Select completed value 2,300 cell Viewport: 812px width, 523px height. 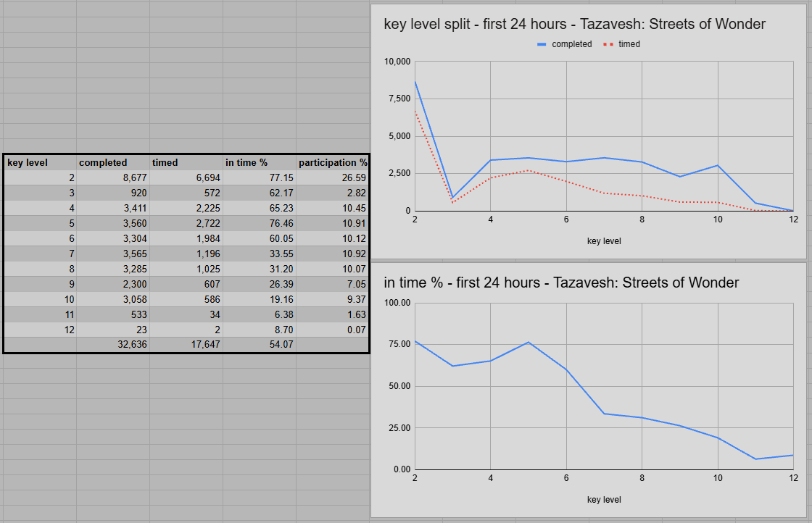(113, 284)
